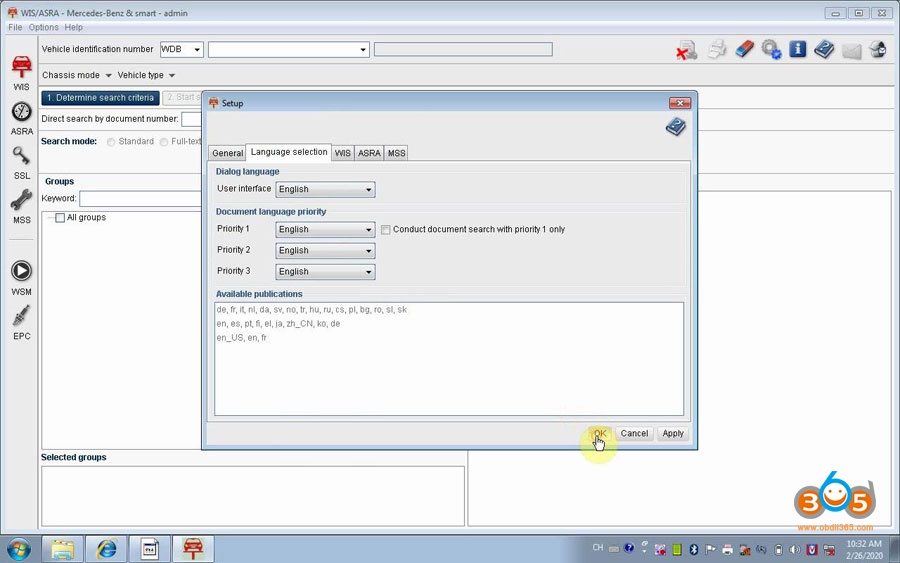The width and height of the screenshot is (900, 563).
Task: Open help book inside Setup dialog
Action: [676, 127]
